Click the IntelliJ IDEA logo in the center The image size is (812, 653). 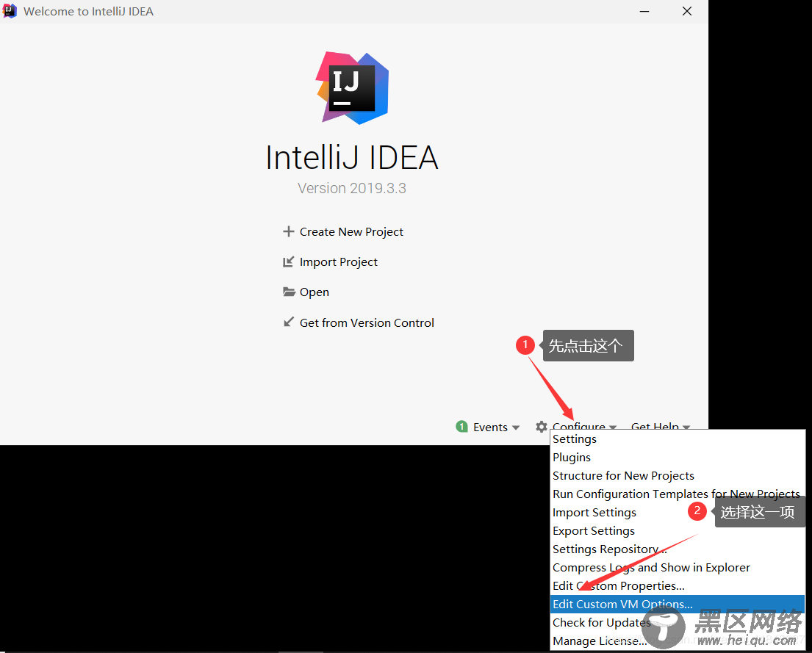click(x=352, y=88)
